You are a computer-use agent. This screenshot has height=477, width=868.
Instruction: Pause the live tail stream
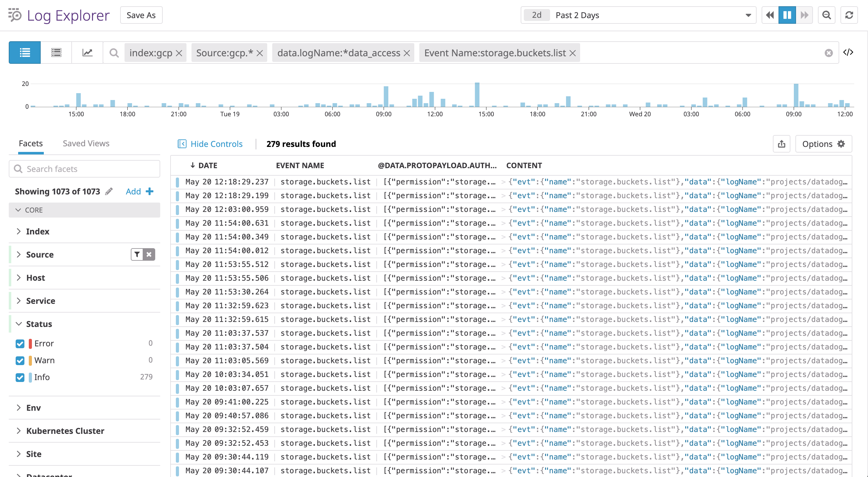point(787,15)
